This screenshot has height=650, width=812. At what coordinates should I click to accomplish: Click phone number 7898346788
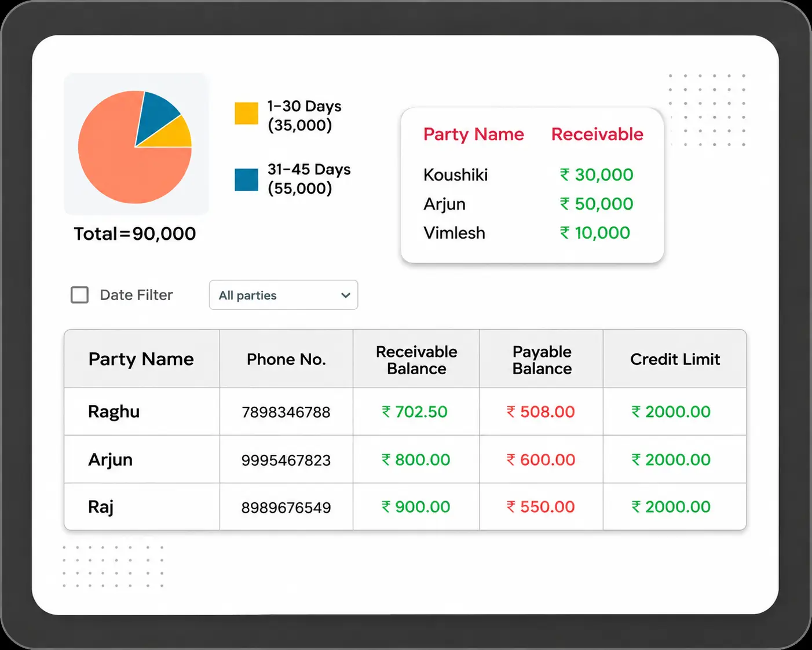pyautogui.click(x=286, y=412)
